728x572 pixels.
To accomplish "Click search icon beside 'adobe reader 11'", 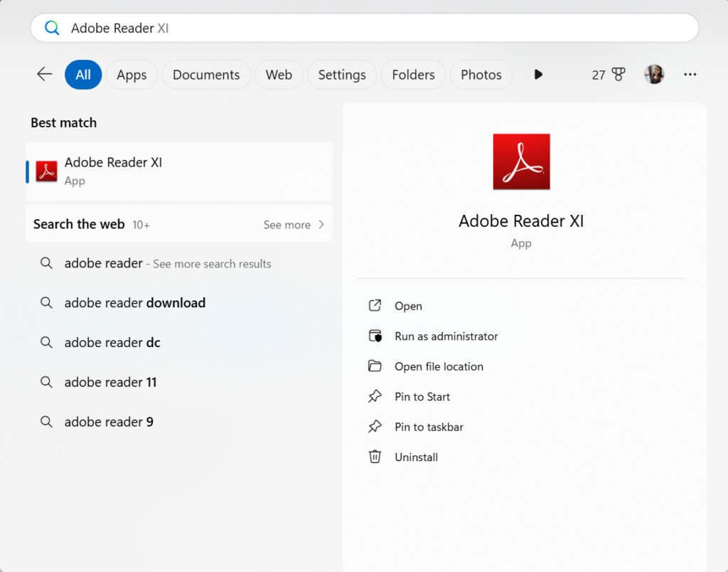I will pos(46,382).
